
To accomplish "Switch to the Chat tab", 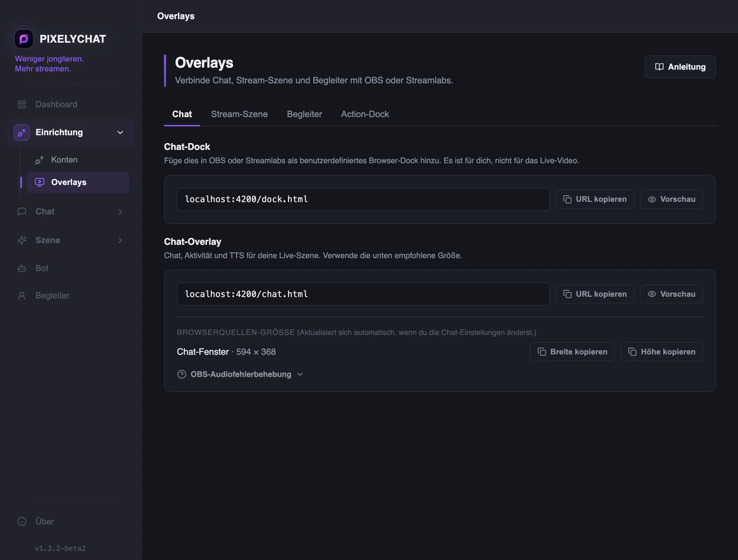I will coord(182,114).
